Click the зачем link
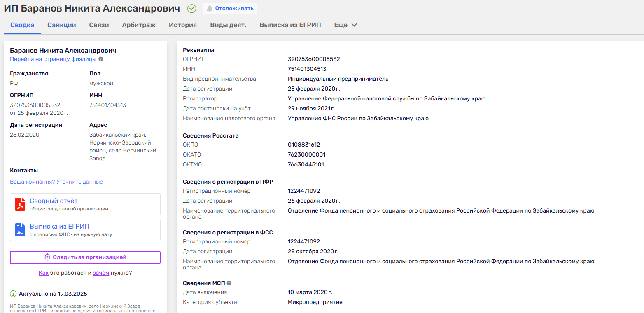This screenshot has width=644, height=313. pos(101,273)
